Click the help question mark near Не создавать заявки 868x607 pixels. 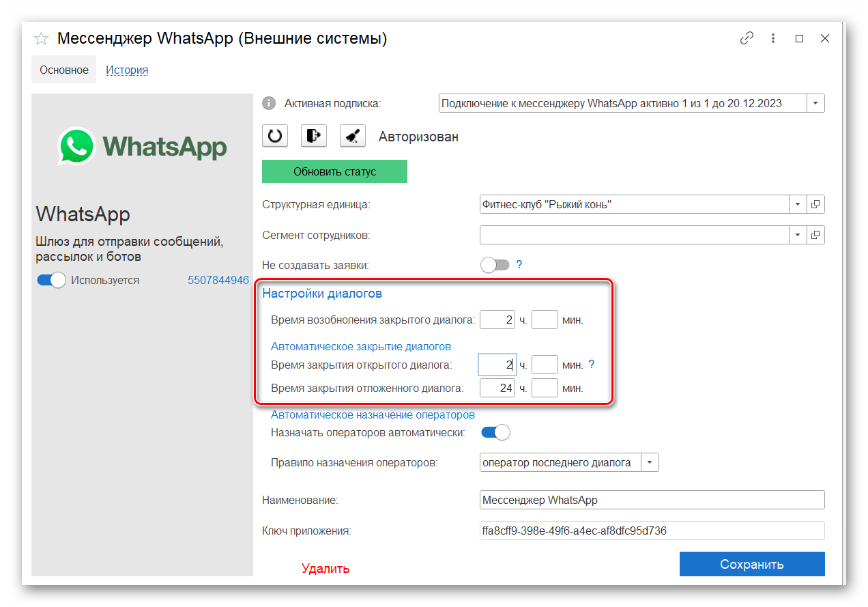519,265
